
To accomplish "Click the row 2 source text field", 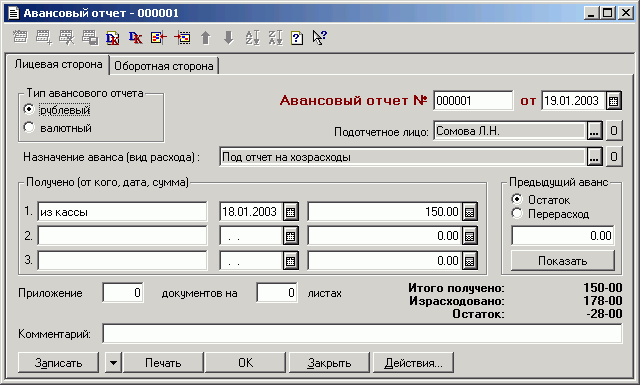I will [122, 236].
